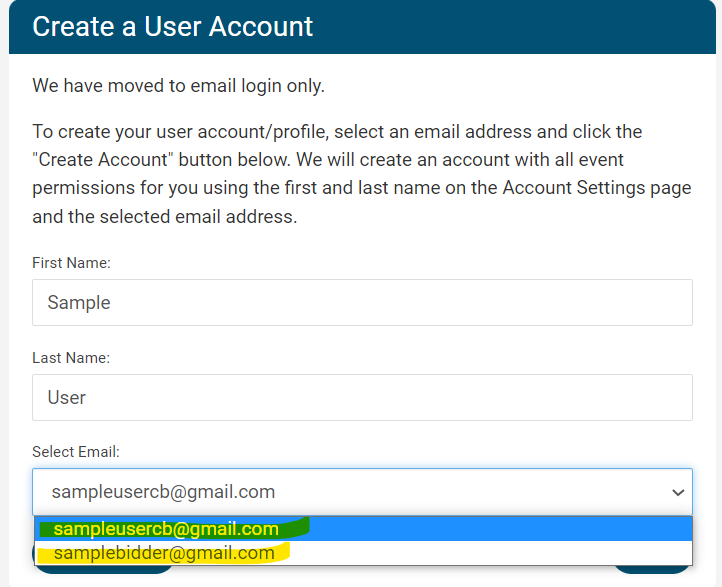Click the "Last Name:" label
The height and width of the screenshot is (587, 722).
[71, 357]
